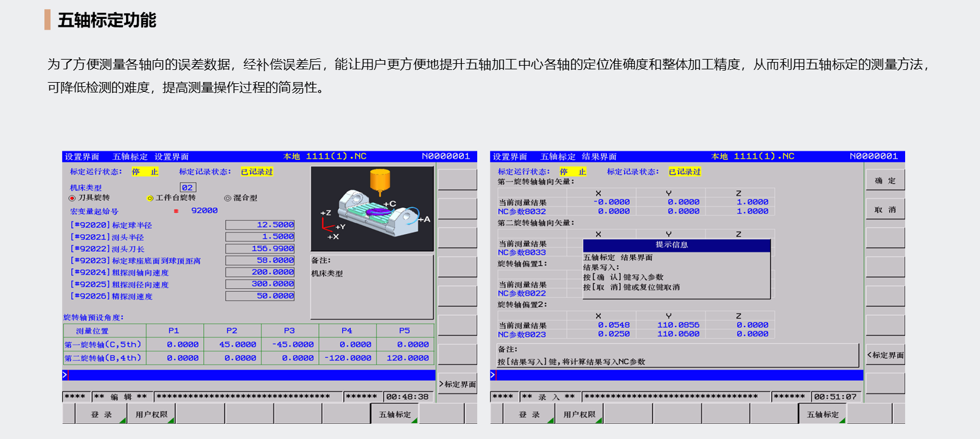
Task: Click the 测头刀长 value 156.9900
Action: click(x=260, y=249)
